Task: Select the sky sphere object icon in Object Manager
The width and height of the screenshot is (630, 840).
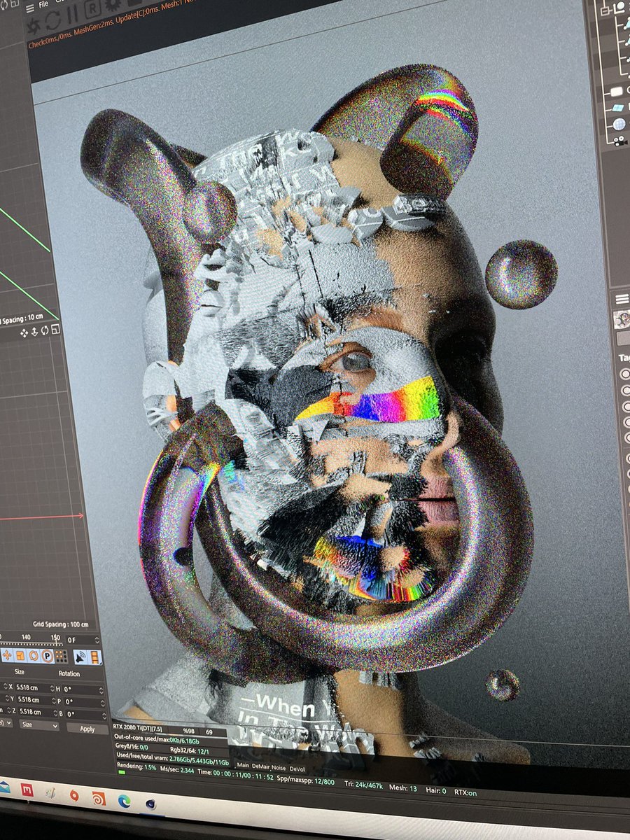Action: click(x=619, y=124)
